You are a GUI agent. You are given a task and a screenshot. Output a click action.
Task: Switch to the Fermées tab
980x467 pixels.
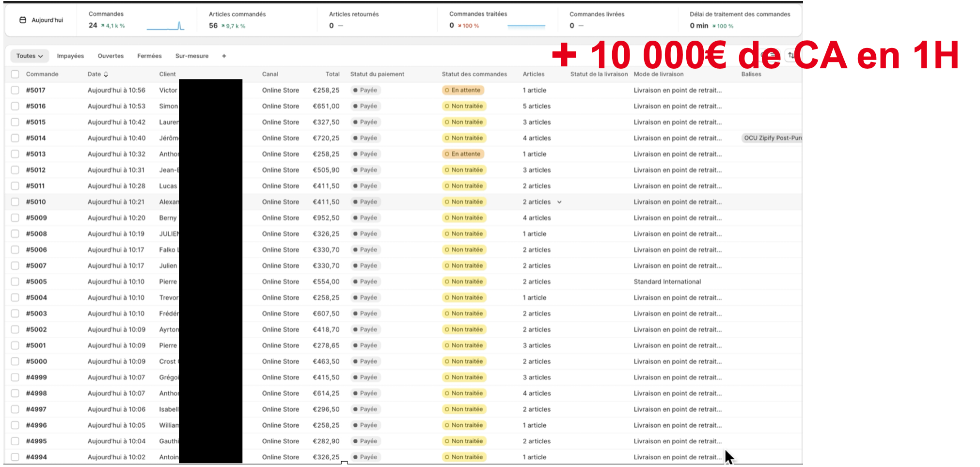pyautogui.click(x=149, y=56)
